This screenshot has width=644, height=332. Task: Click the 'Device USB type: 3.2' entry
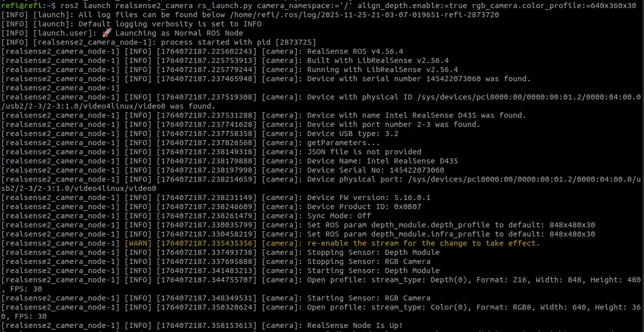click(352, 134)
